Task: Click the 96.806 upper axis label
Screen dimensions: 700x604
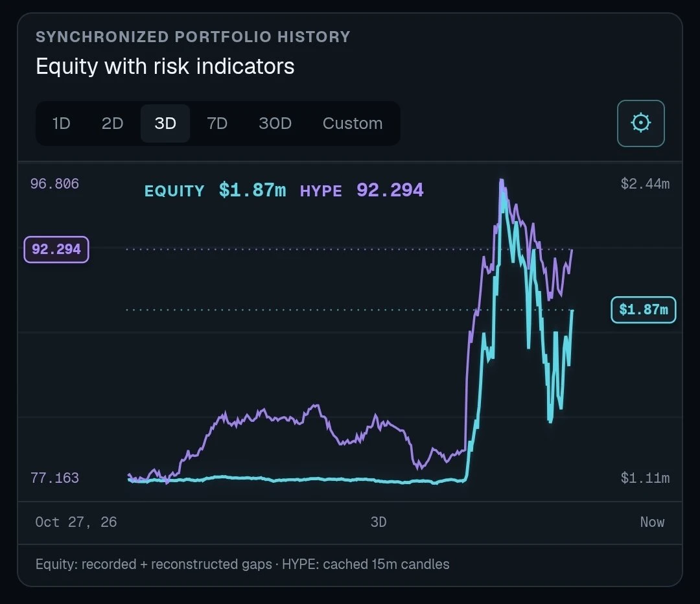Action: (54, 183)
